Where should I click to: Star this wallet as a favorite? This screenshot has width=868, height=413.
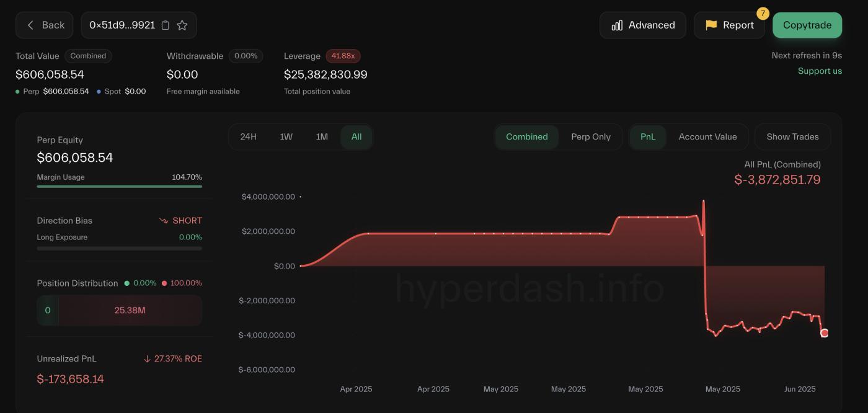[182, 25]
